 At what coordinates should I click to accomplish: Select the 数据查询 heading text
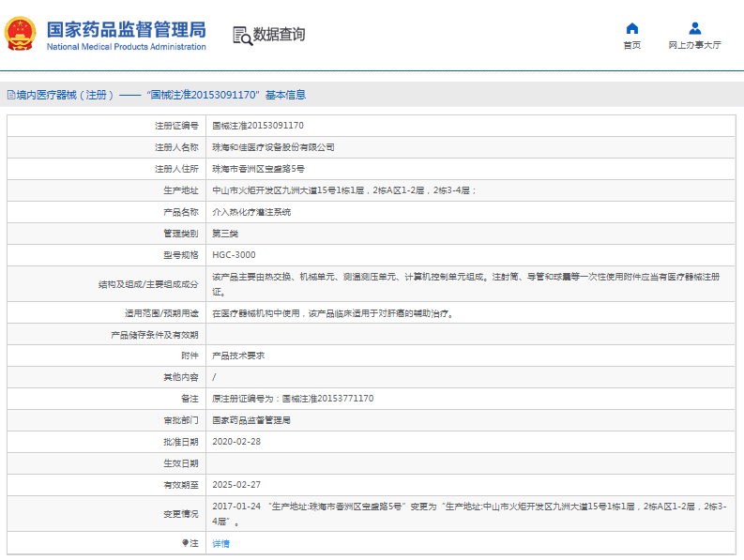pos(279,36)
